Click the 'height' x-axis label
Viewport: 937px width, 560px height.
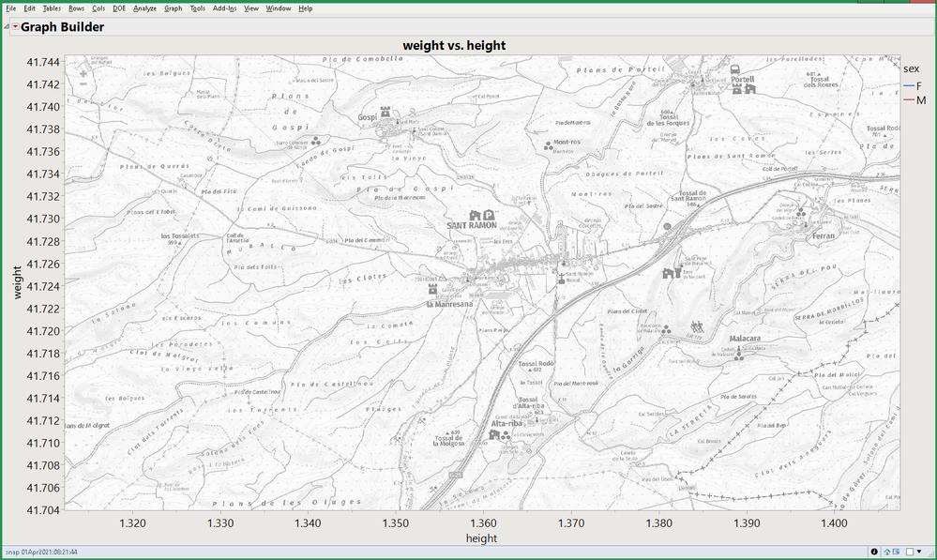coord(481,538)
